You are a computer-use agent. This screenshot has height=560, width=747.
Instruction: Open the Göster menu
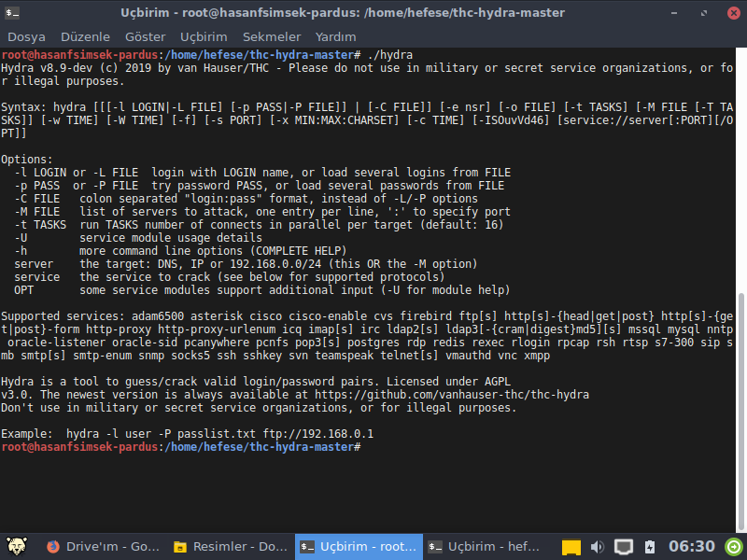(x=145, y=37)
